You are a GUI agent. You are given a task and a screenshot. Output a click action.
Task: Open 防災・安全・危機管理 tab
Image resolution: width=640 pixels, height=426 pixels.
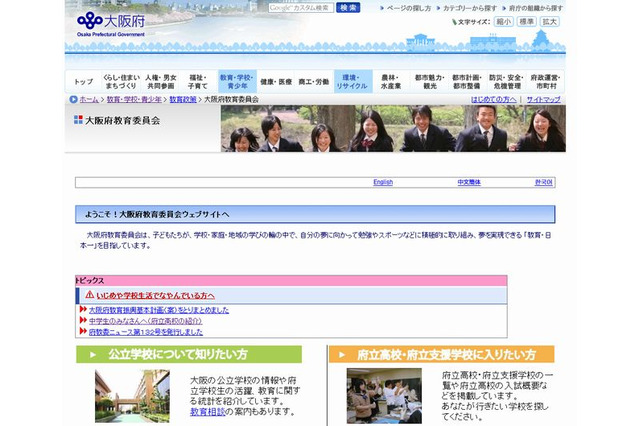(507, 82)
